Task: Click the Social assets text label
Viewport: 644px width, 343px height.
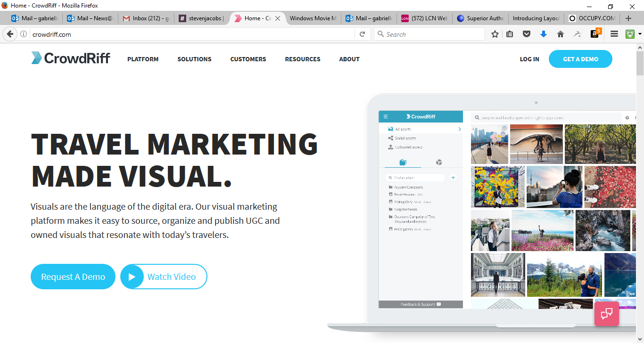Action: click(405, 138)
